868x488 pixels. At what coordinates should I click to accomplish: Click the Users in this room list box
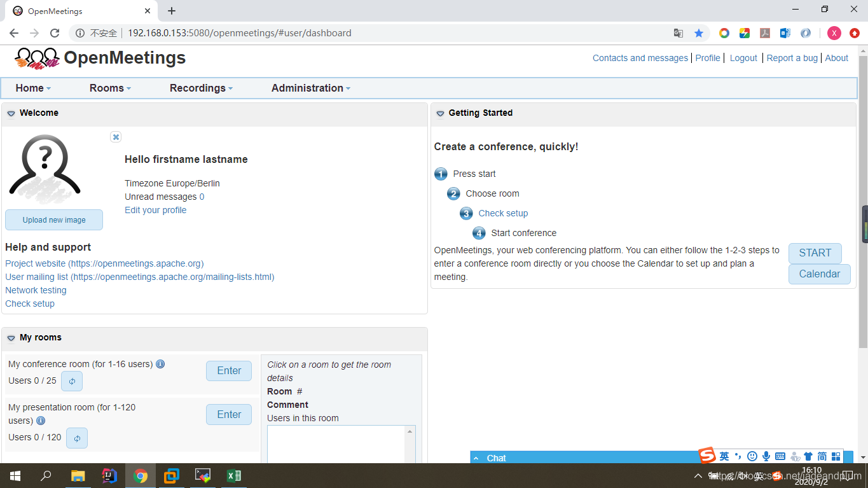pos(341,444)
